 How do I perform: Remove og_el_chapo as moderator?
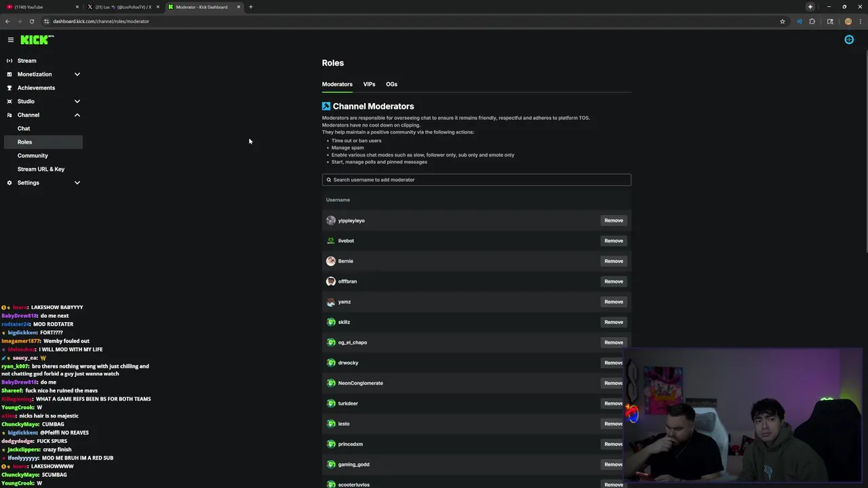tap(614, 342)
